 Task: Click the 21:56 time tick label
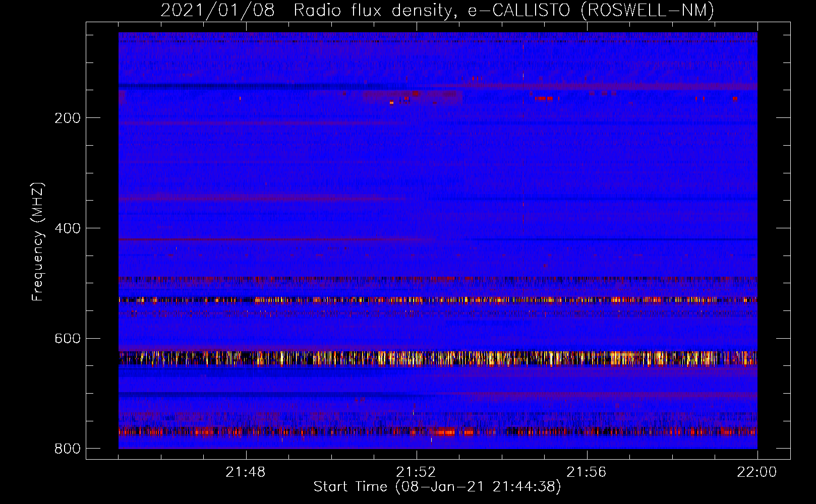pos(587,472)
